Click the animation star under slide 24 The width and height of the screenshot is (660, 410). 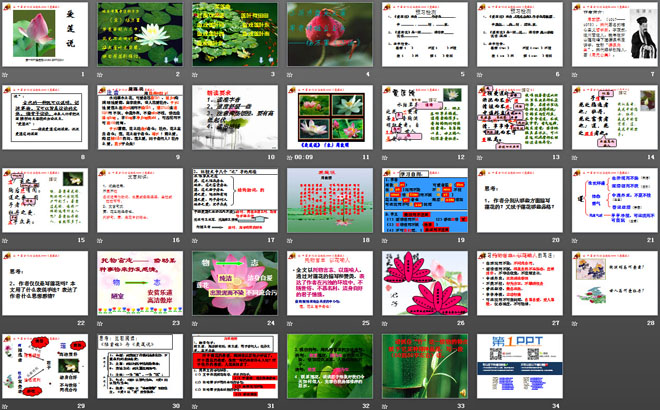tap(195, 323)
